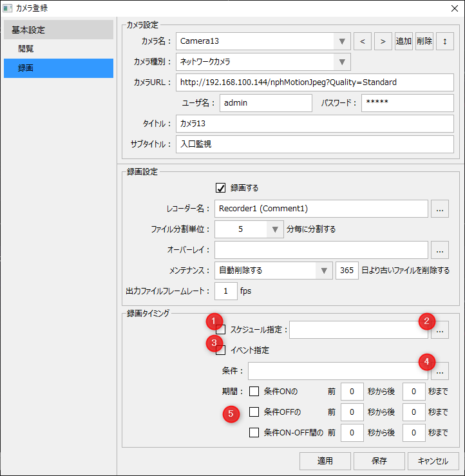Select 閲覧 in the left sidebar
This screenshot has height=476, width=465.
coord(26,49)
